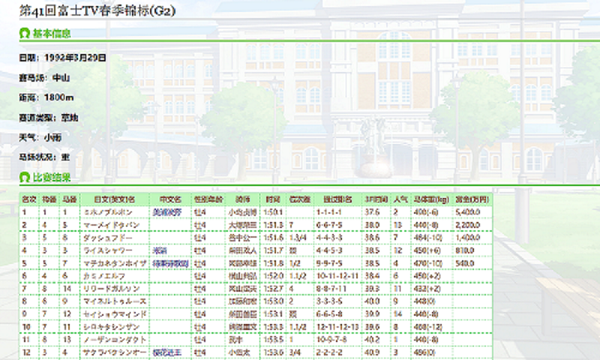
Task: Click the body weight cell 484(-10)
Action: point(431,238)
